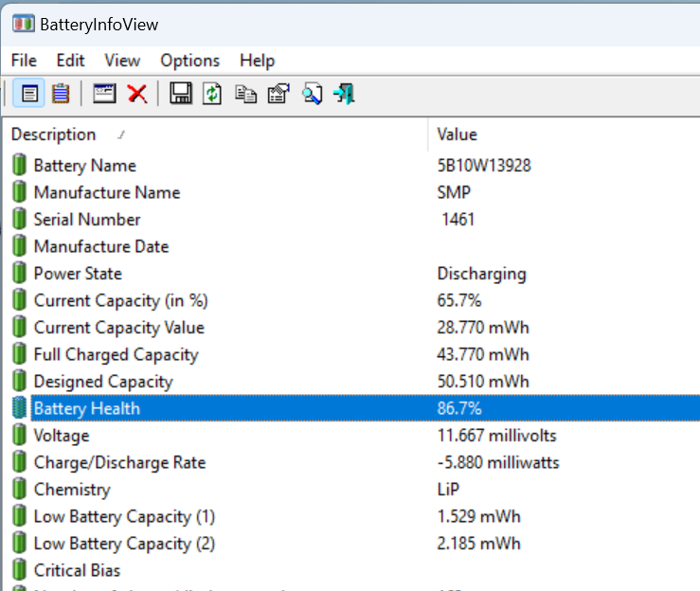Save selected items with floppy disk icon
The width and height of the screenshot is (700, 591).
pyautogui.click(x=181, y=94)
